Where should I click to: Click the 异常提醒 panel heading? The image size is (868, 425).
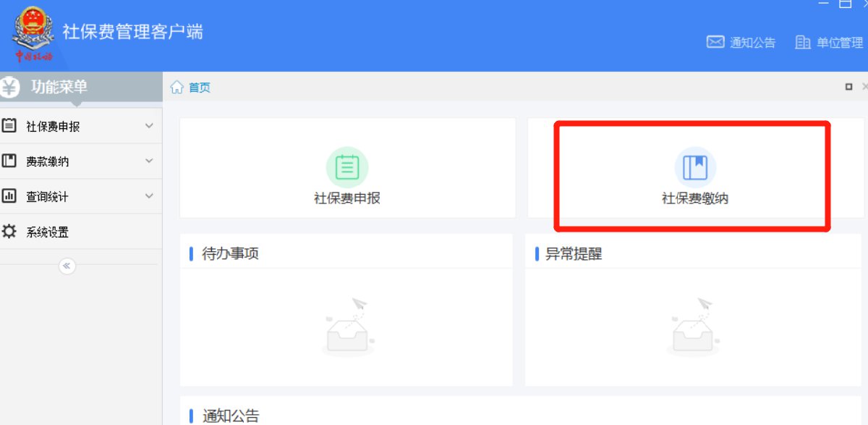[574, 253]
